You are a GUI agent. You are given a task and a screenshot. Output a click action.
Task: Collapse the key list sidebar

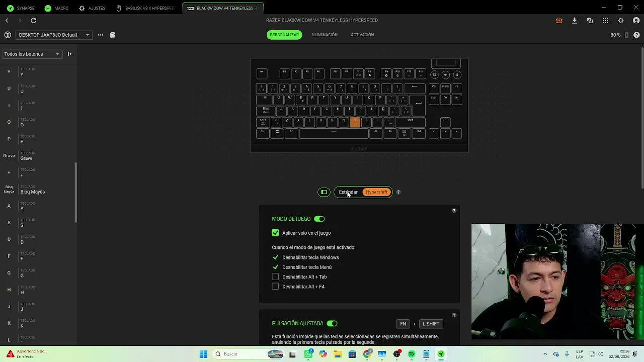click(70, 54)
